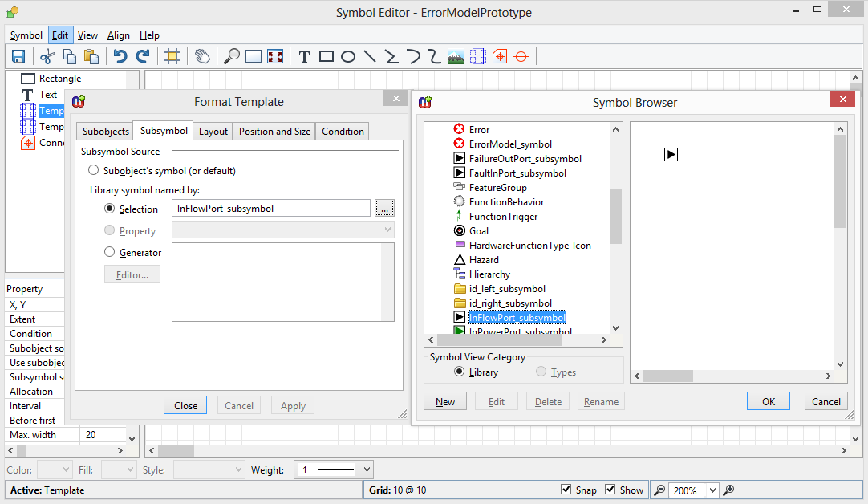Viewport: 868px width, 504px height.
Task: Choose Subobject's symbol (or default) option
Action: coord(94,170)
